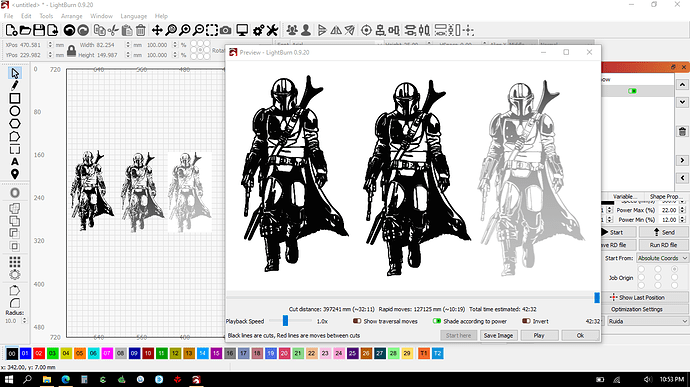Image resolution: width=690 pixels, height=387 pixels.
Task: Adjust Radius value stepper
Action: click(x=24, y=321)
